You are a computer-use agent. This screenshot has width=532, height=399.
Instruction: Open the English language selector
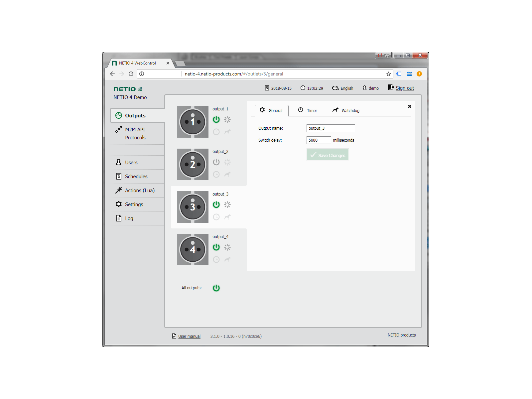pyautogui.click(x=343, y=88)
